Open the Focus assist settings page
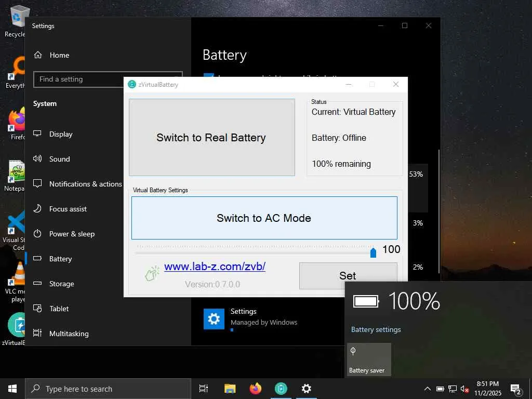This screenshot has height=399, width=532. [68, 209]
